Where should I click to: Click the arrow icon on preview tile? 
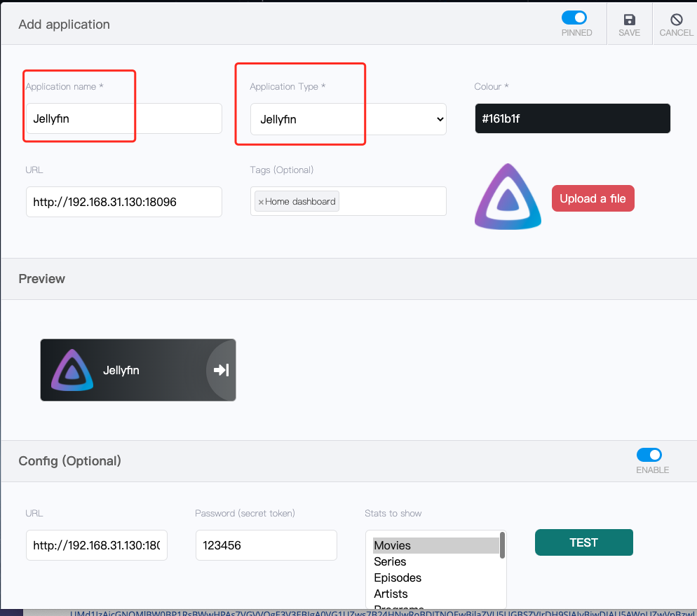(221, 370)
